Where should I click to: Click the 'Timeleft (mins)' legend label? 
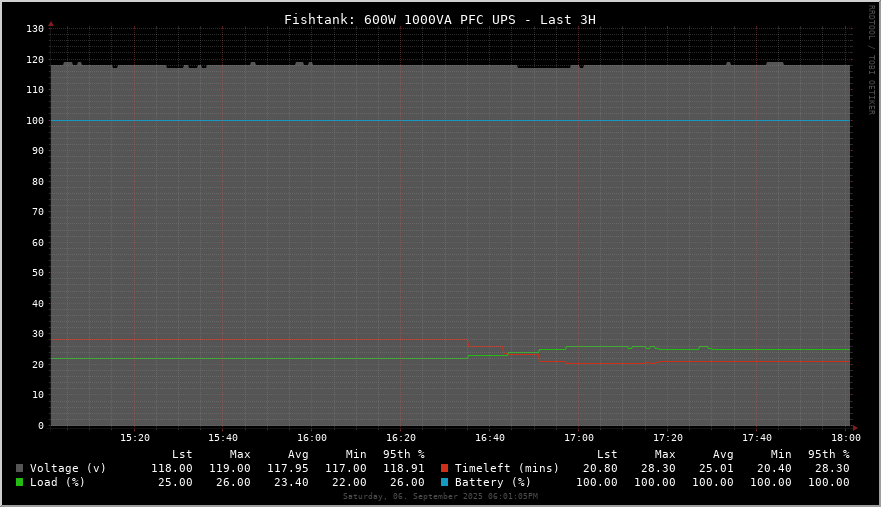[507, 468]
